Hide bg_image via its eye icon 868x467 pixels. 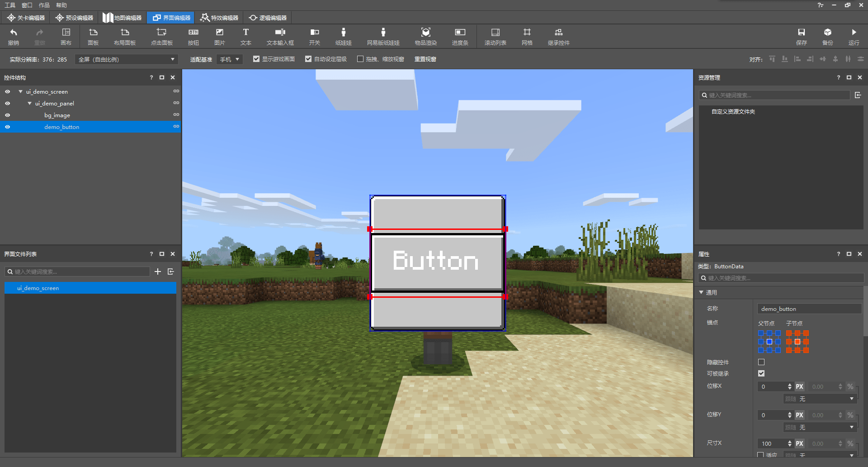pos(8,115)
